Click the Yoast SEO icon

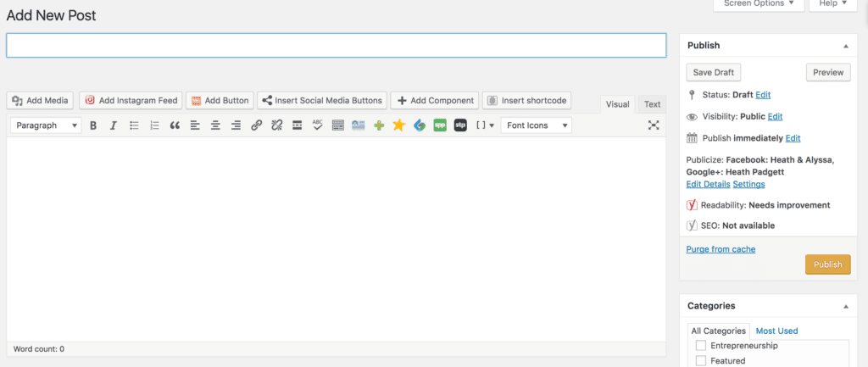click(692, 225)
